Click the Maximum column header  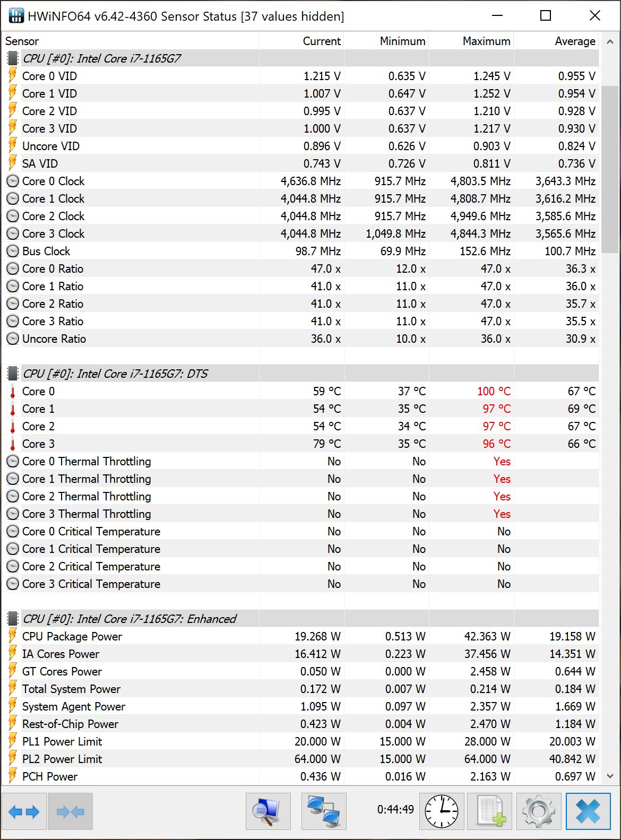[x=486, y=41]
